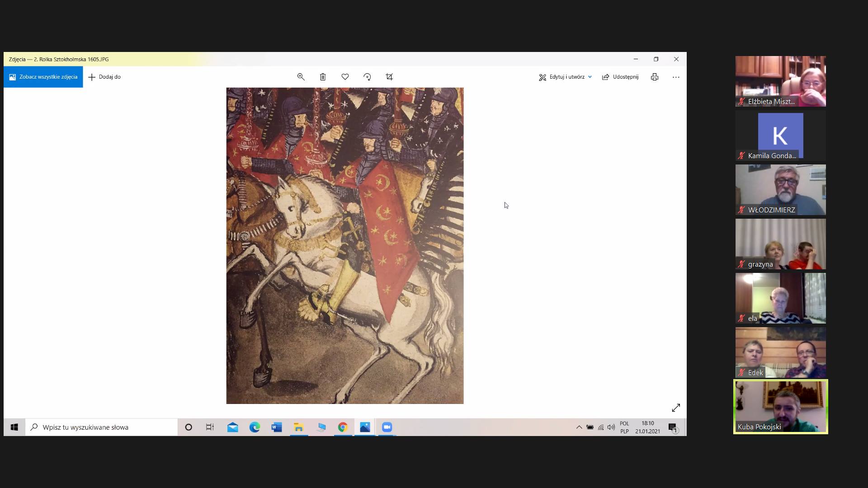This screenshot has width=868, height=488.
Task: Click the POL PLP language indicator
Action: (624, 427)
